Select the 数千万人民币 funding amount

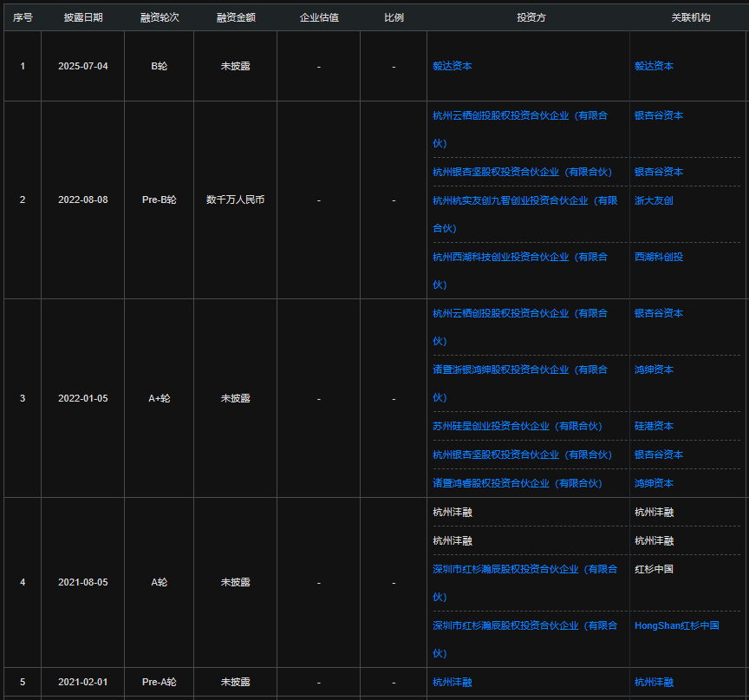pos(236,200)
